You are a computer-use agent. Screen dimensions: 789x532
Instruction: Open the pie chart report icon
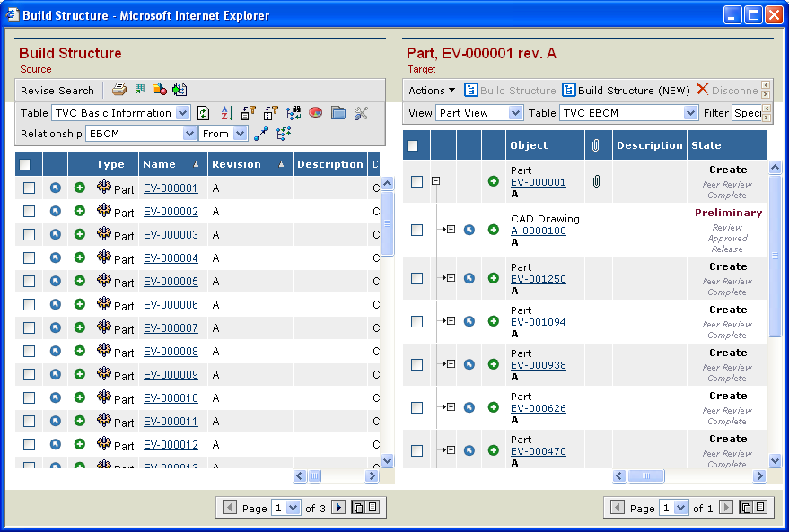point(316,113)
